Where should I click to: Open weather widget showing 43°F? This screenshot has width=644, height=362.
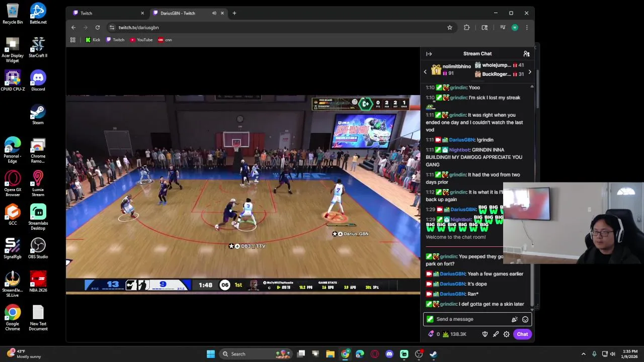[x=24, y=354]
